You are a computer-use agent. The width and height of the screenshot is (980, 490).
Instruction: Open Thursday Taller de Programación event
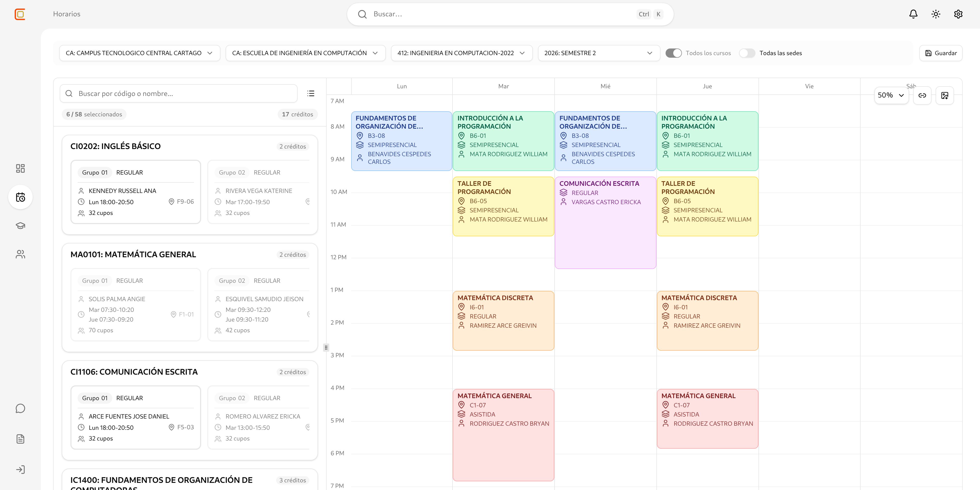(x=707, y=206)
